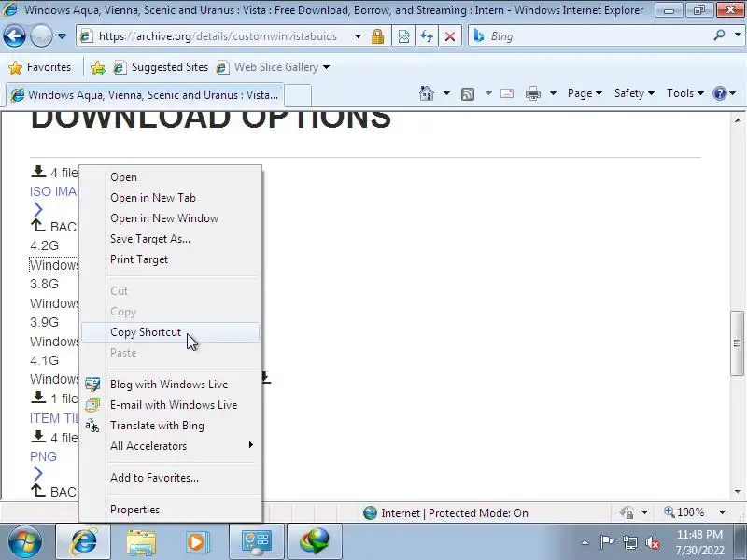This screenshot has height=560, width=747.
Task: Click Internet Protected Mode status
Action: (x=445, y=512)
